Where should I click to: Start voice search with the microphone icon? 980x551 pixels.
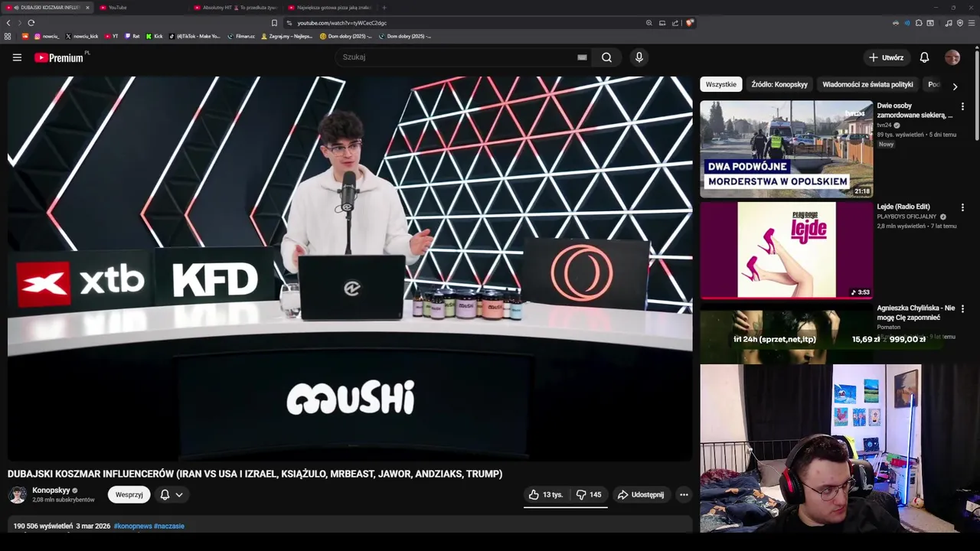(639, 57)
